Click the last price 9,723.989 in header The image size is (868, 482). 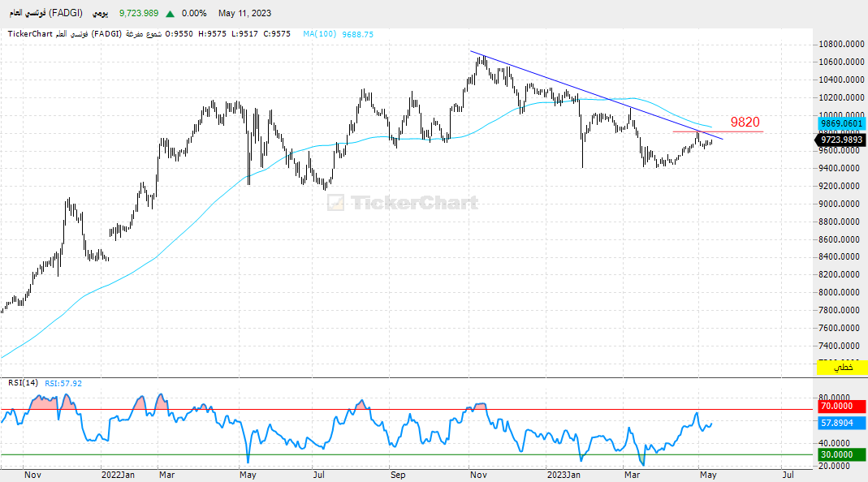[x=139, y=13]
